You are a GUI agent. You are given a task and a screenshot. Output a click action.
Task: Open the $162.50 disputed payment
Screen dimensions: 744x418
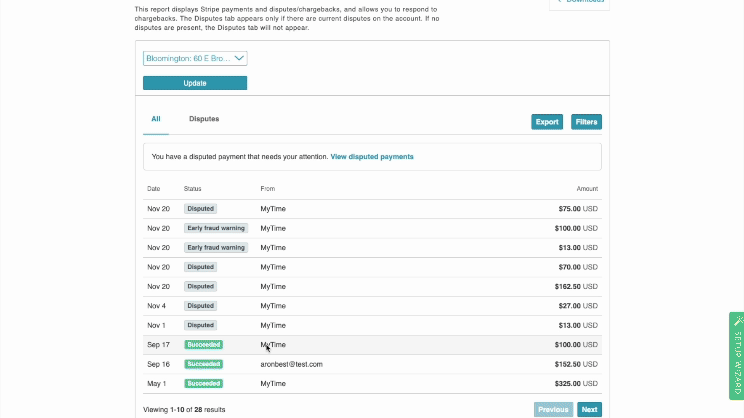[x=372, y=286]
